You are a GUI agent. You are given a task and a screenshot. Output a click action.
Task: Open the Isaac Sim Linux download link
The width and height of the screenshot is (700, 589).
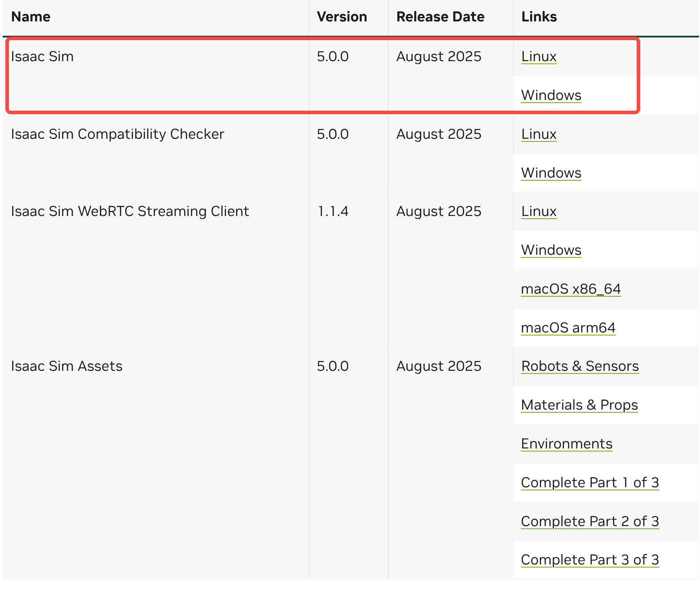(539, 57)
